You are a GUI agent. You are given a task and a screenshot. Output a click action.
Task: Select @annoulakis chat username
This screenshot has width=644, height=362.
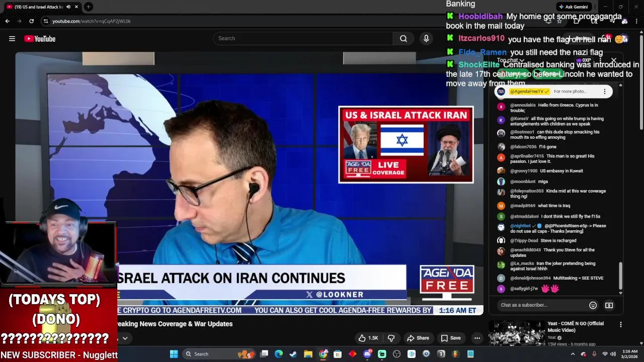coord(523,105)
